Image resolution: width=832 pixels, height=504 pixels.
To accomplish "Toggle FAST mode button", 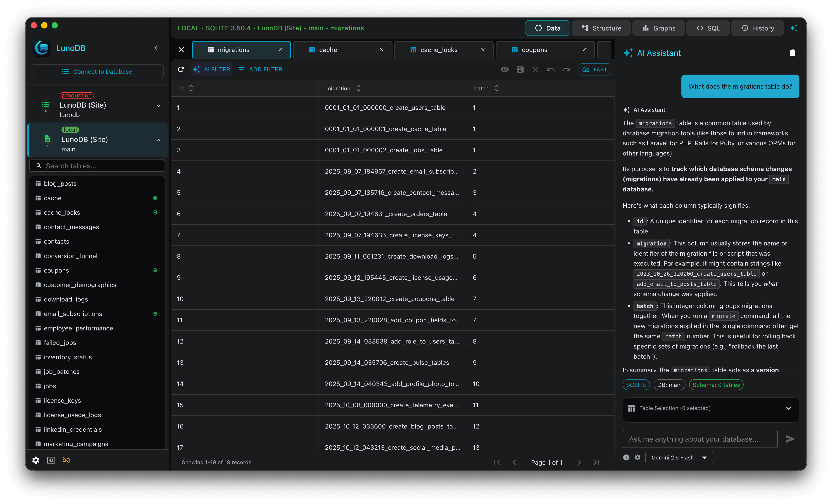I will [595, 69].
